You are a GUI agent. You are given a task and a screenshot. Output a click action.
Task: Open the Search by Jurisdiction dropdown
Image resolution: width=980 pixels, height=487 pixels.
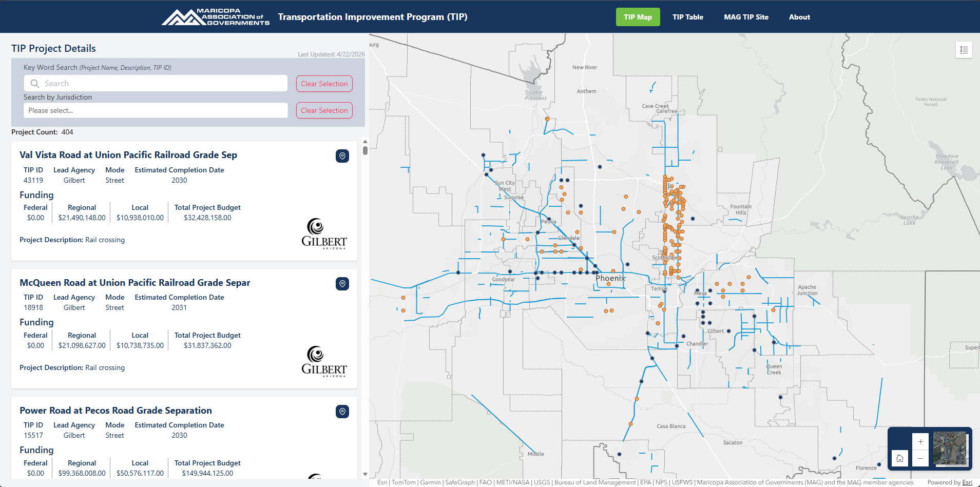tap(156, 110)
